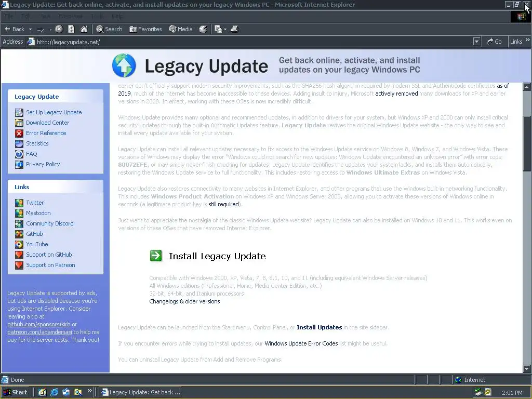This screenshot has height=399, width=532.
Task: Open the Windows Start button
Action: pos(15,392)
